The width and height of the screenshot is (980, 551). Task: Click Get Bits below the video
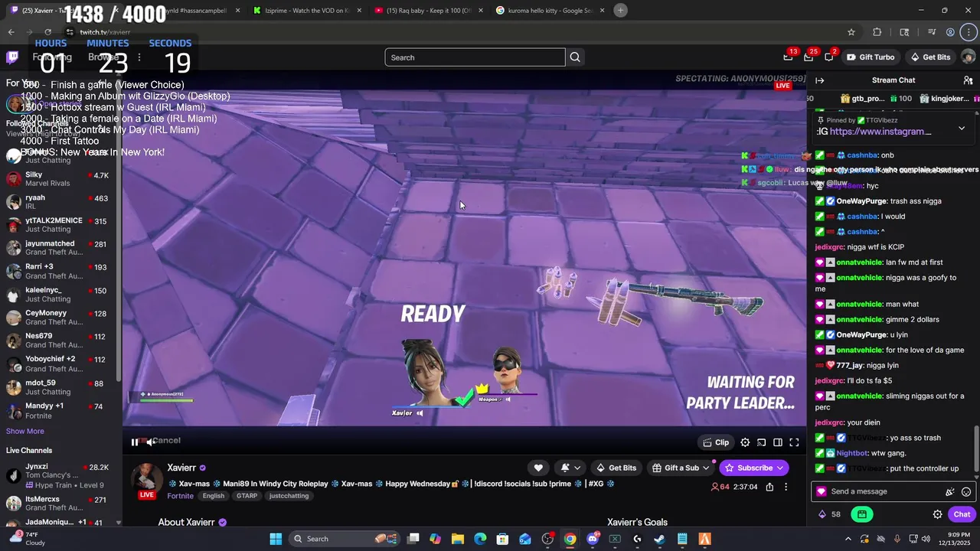[616, 468]
